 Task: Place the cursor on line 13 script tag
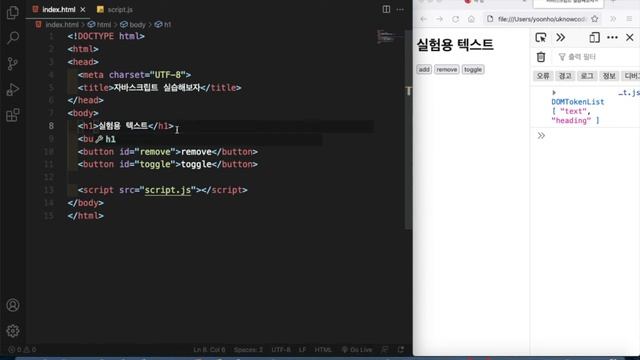[x=162, y=190]
